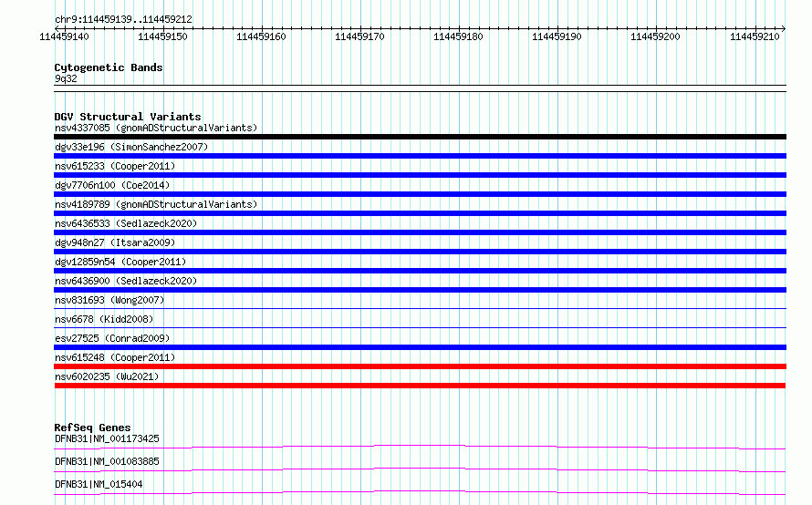Click ruler position 114459150
812x505 pixels.
coord(162,36)
